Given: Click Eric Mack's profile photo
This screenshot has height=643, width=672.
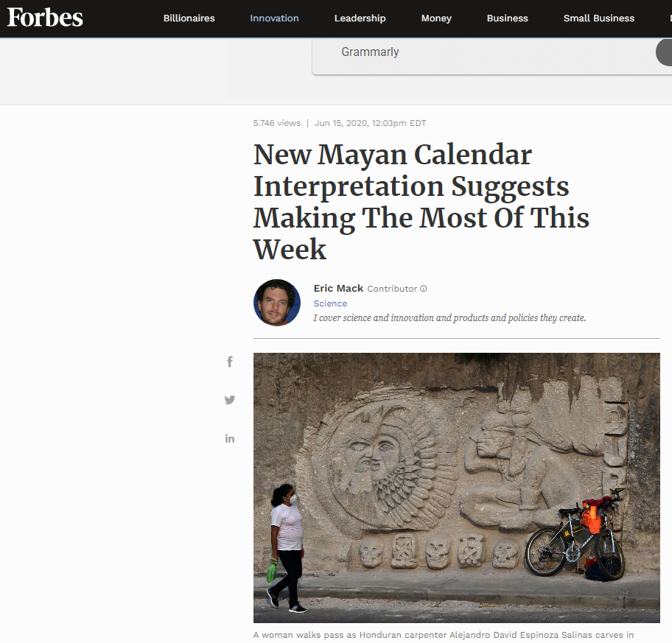Looking at the screenshot, I should 277,303.
